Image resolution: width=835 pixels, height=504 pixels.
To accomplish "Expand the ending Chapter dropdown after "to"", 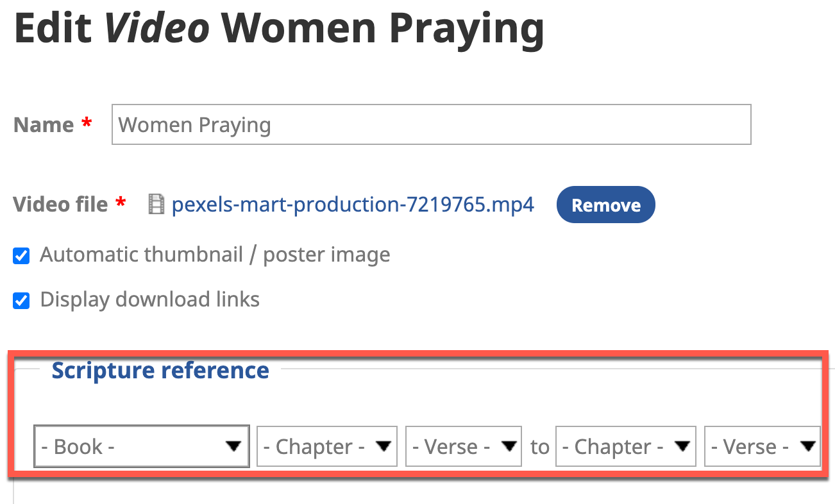I will pyautogui.click(x=625, y=446).
